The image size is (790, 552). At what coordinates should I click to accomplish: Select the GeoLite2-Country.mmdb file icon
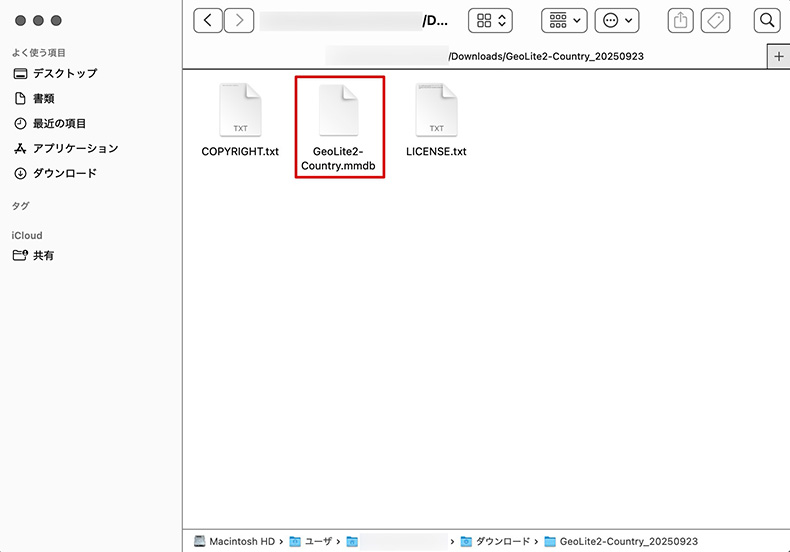[339, 110]
